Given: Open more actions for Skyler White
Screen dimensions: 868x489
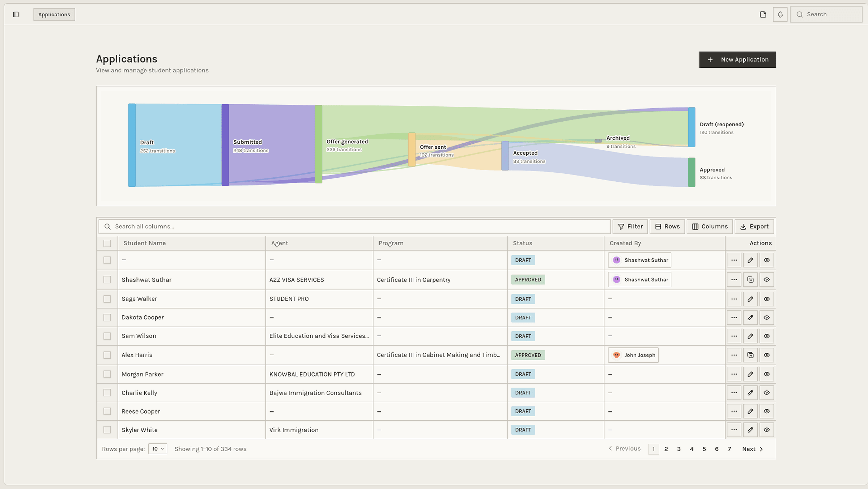Looking at the screenshot, I should (734, 430).
